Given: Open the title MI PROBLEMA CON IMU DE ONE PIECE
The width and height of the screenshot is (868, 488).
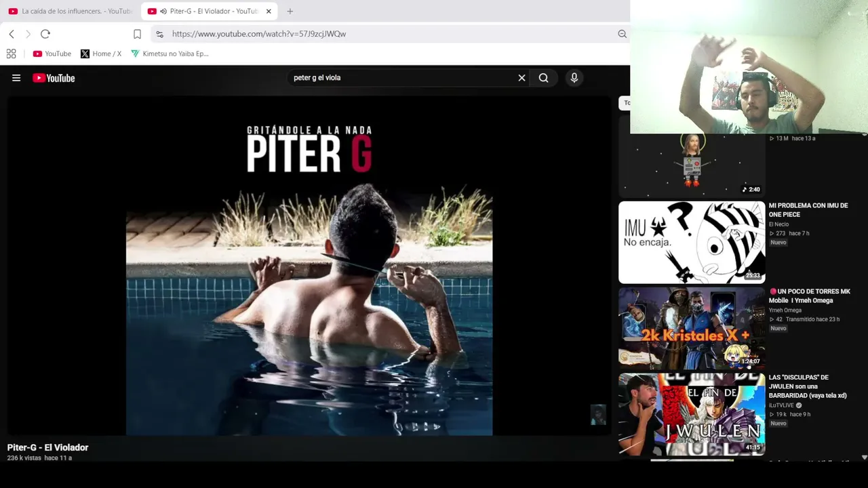Looking at the screenshot, I should click(x=808, y=210).
